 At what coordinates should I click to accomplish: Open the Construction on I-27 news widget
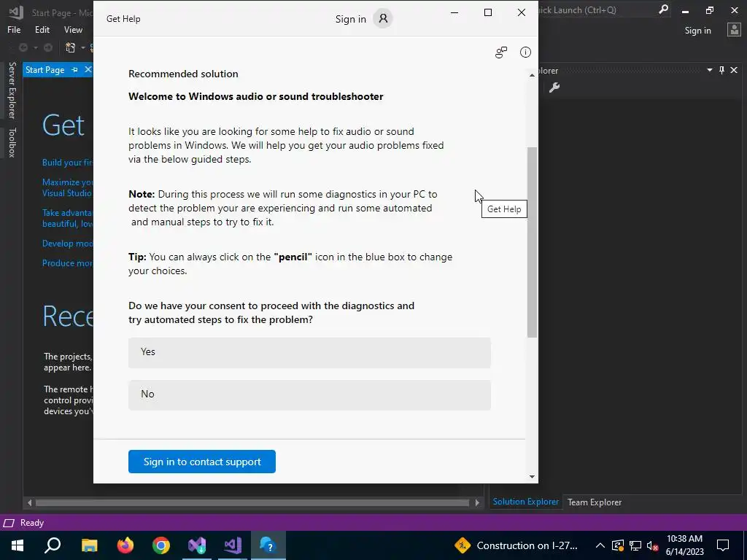tap(516, 545)
